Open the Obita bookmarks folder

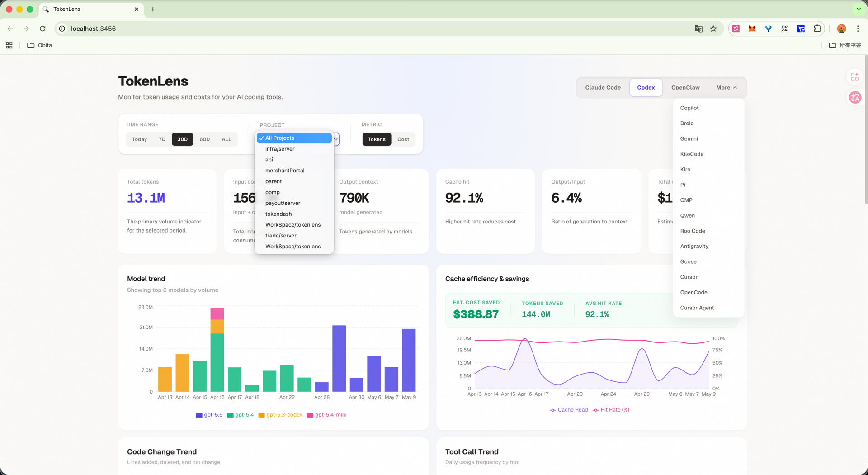point(39,45)
